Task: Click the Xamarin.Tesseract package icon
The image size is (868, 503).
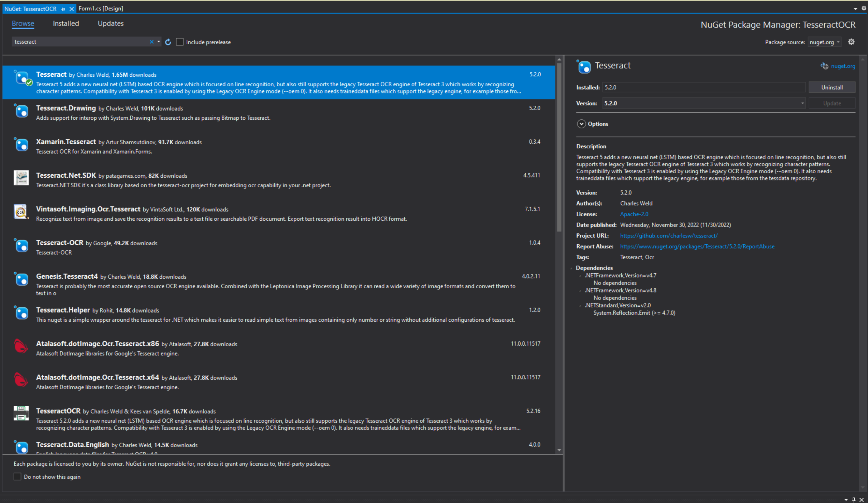Action: point(22,145)
